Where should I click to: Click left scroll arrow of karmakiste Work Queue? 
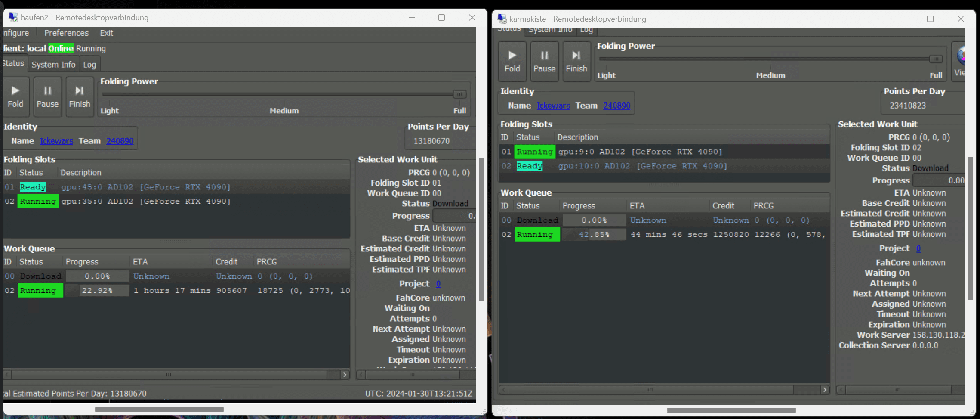(504, 390)
